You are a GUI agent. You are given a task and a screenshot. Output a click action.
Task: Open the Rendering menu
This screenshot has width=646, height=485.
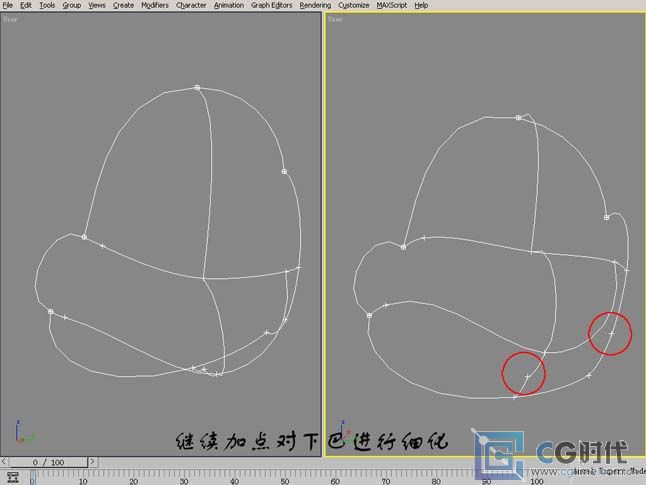pos(315,5)
